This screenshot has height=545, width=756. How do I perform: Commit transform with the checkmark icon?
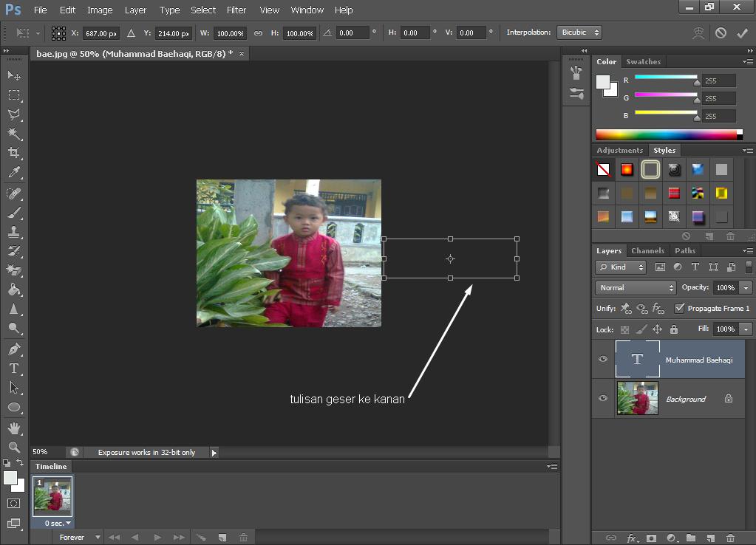coord(742,32)
